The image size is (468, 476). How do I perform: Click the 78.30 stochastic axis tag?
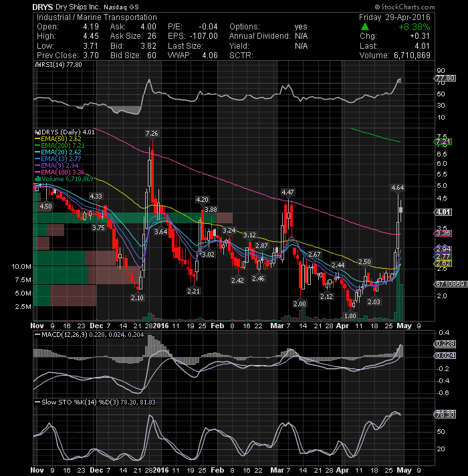coord(445,414)
